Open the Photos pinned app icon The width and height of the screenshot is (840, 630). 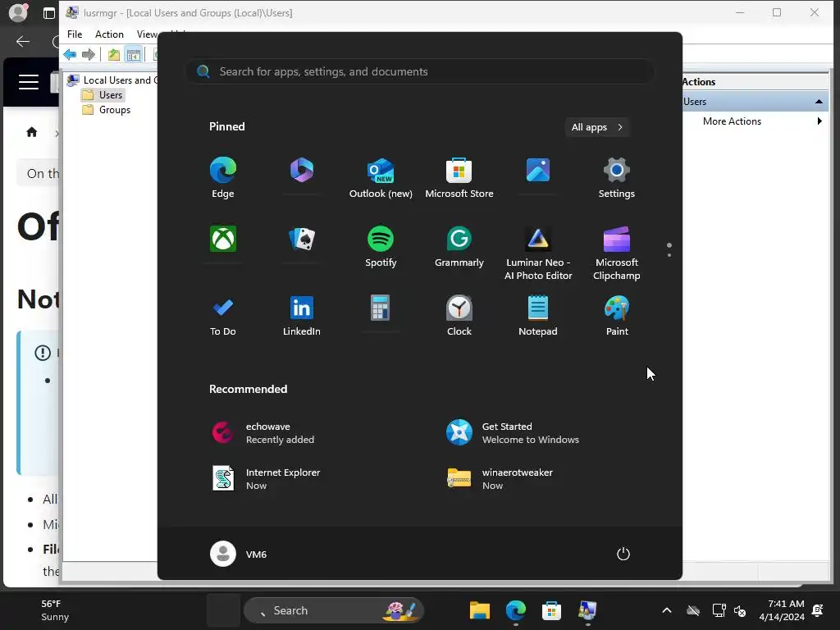[538, 171]
